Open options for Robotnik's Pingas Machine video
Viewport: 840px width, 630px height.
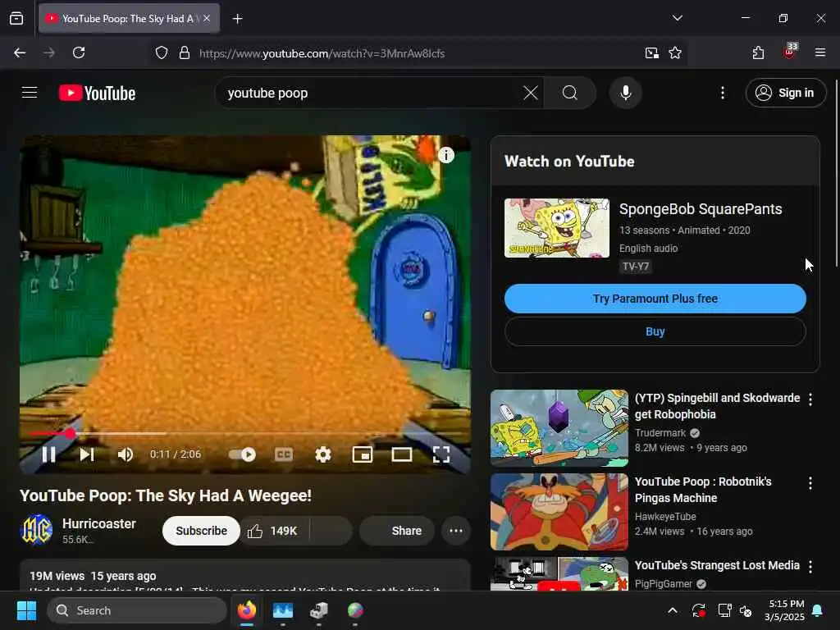click(810, 483)
